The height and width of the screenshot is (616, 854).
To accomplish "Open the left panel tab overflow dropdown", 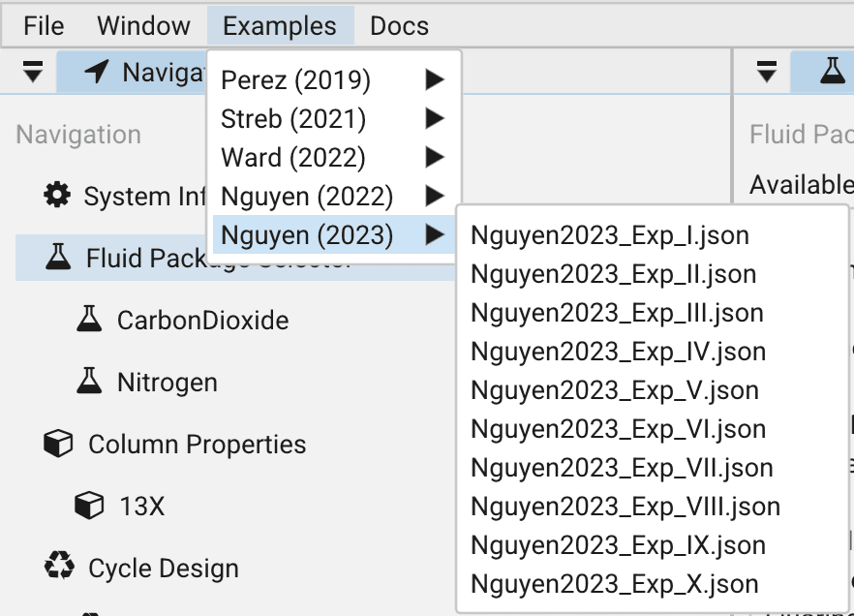I will 30,71.
